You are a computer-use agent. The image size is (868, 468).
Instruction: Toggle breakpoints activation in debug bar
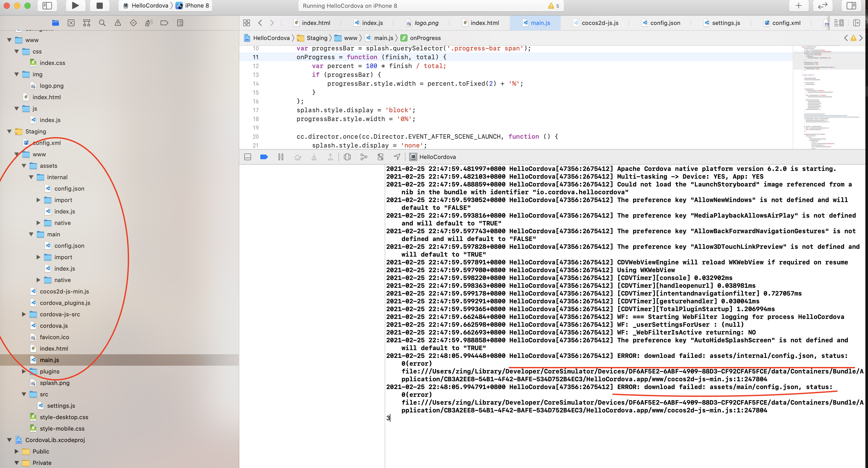pyautogui.click(x=264, y=157)
